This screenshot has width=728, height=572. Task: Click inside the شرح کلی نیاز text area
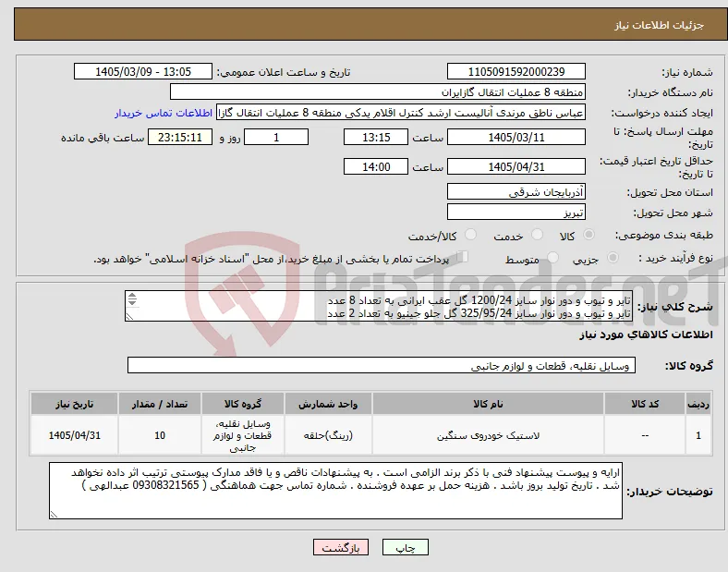coord(379,306)
